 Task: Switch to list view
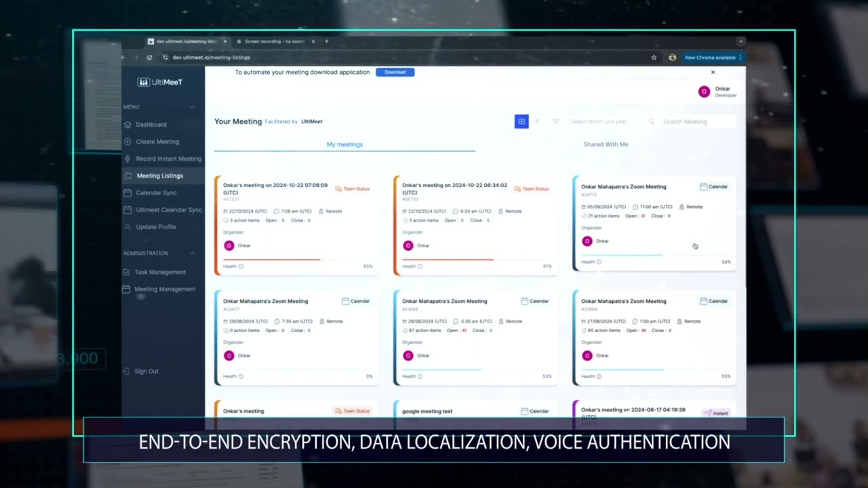click(x=536, y=121)
